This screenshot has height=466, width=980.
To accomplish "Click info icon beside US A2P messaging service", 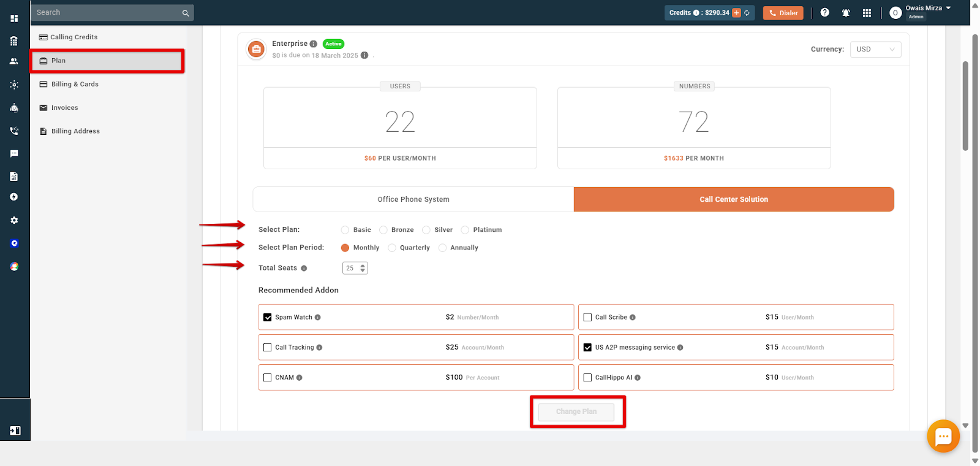I will click(x=680, y=348).
